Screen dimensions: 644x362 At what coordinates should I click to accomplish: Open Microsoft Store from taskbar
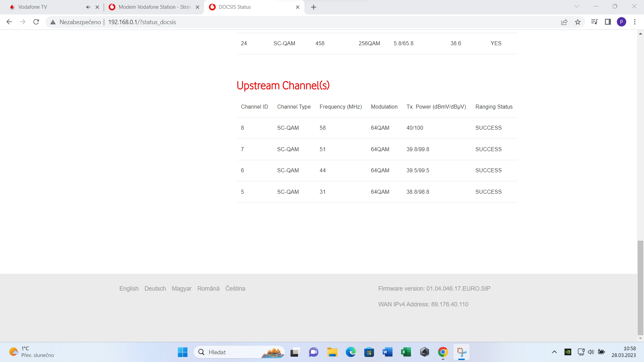369,352
